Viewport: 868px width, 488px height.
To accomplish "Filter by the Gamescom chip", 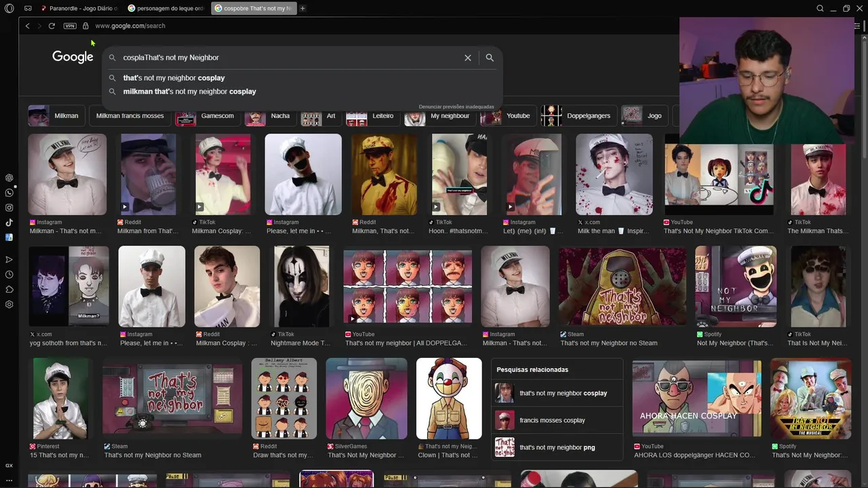I will pos(207,116).
